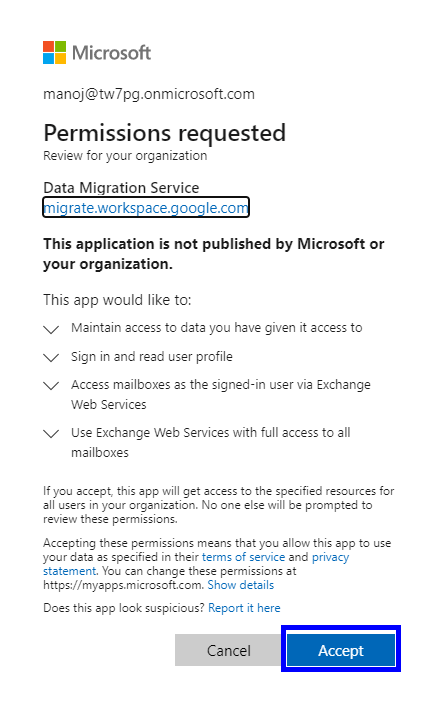This screenshot has height=706, width=436.
Task: Open the migrate.workspace.google.com link
Action: [x=146, y=208]
